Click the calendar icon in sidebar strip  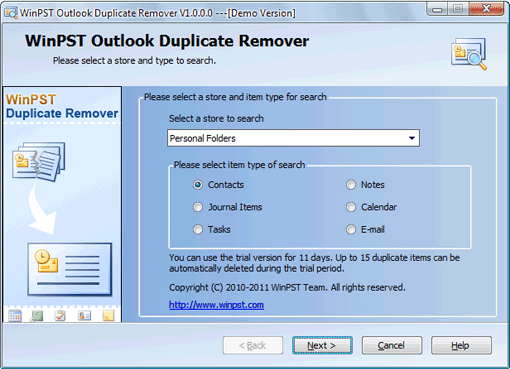[x=15, y=315]
